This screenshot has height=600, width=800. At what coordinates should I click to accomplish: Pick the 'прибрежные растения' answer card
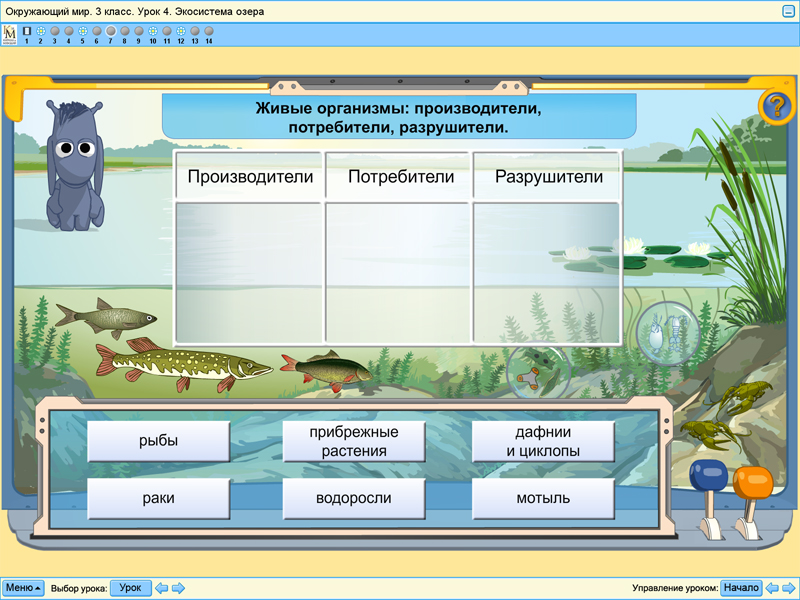354,441
